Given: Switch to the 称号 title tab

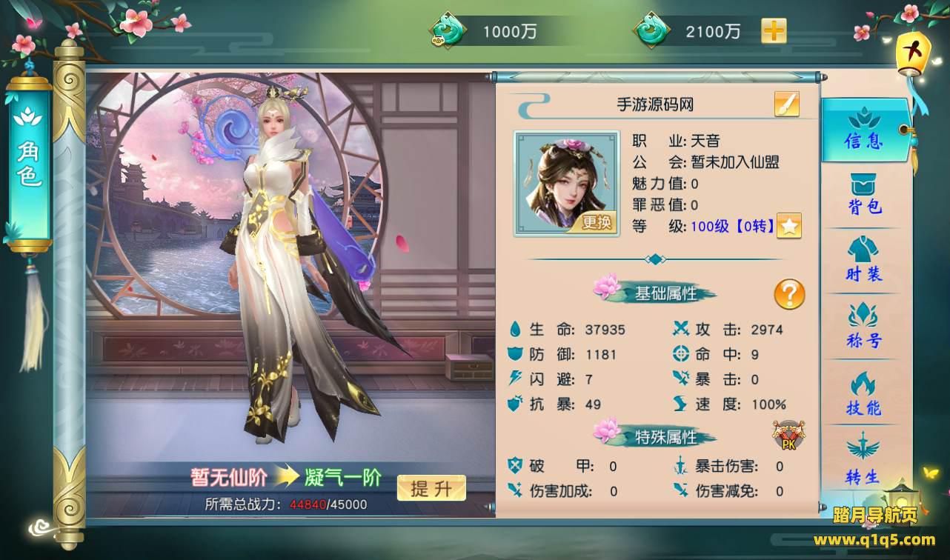Looking at the screenshot, I should (864, 327).
